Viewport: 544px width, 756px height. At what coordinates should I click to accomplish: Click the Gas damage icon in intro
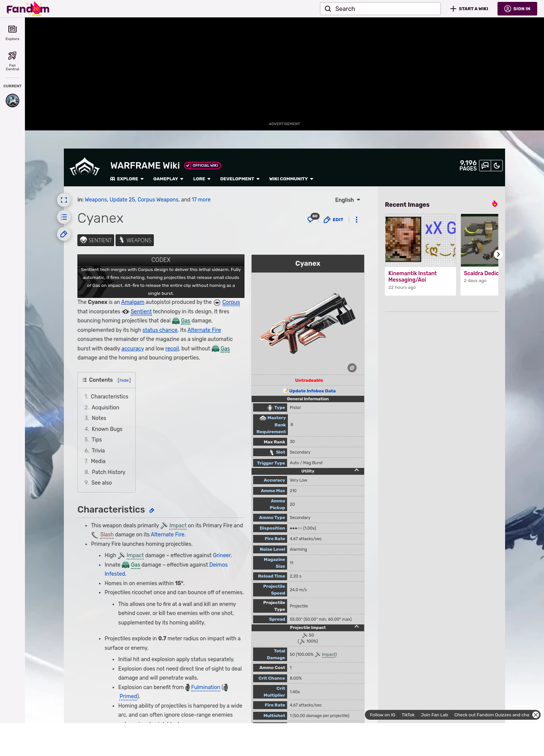[x=176, y=321]
